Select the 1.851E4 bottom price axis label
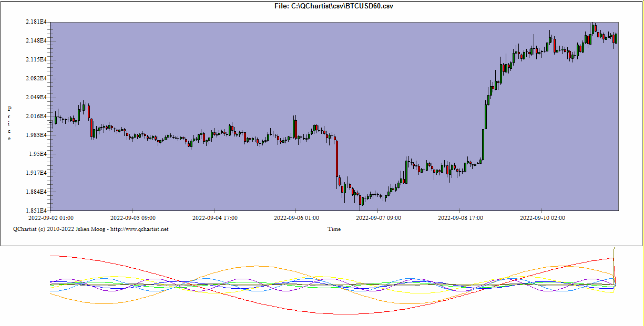The height and width of the screenshot is (326, 644). pyautogui.click(x=36, y=211)
